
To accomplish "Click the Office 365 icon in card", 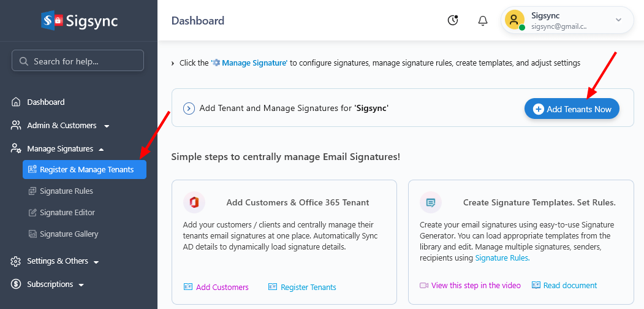I will pyautogui.click(x=194, y=202).
